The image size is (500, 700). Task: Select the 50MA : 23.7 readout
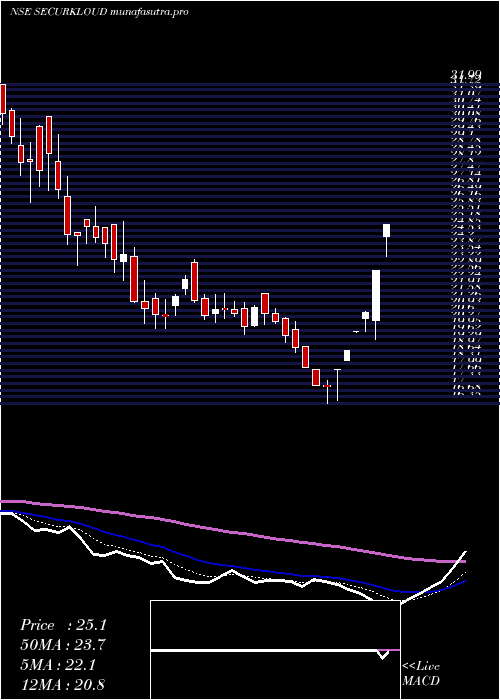pyautogui.click(x=63, y=645)
